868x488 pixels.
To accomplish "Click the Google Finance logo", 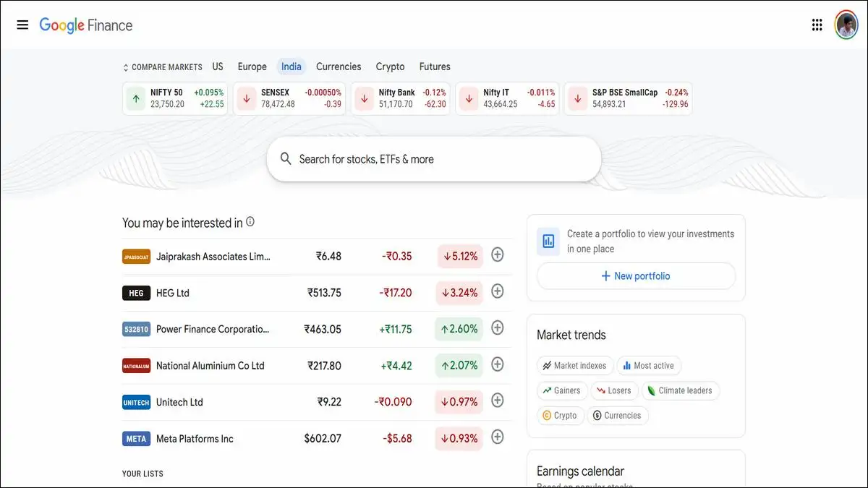I will (86, 25).
